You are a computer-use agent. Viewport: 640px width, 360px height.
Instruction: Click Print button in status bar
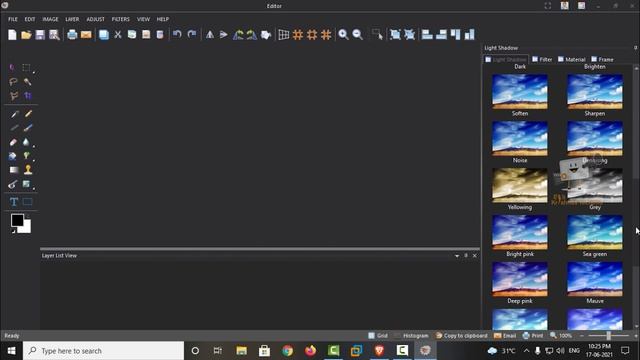tap(533, 336)
